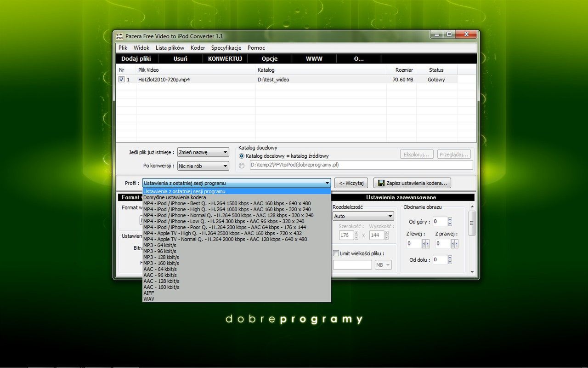This screenshot has width=588, height=368.
Task: Select 'Domyślne ustawienia kodera' profile
Action: 237,197
